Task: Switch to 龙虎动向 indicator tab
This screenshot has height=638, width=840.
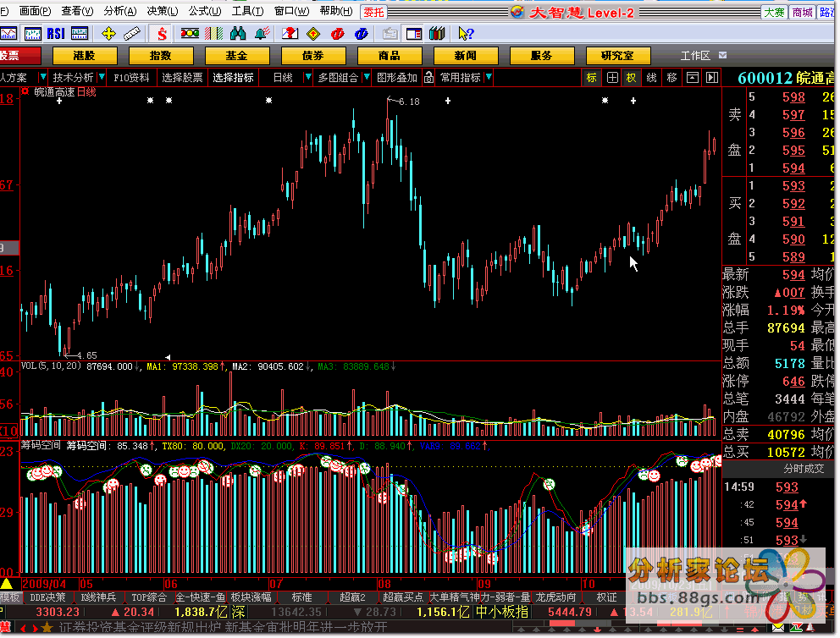Action: 555,597
